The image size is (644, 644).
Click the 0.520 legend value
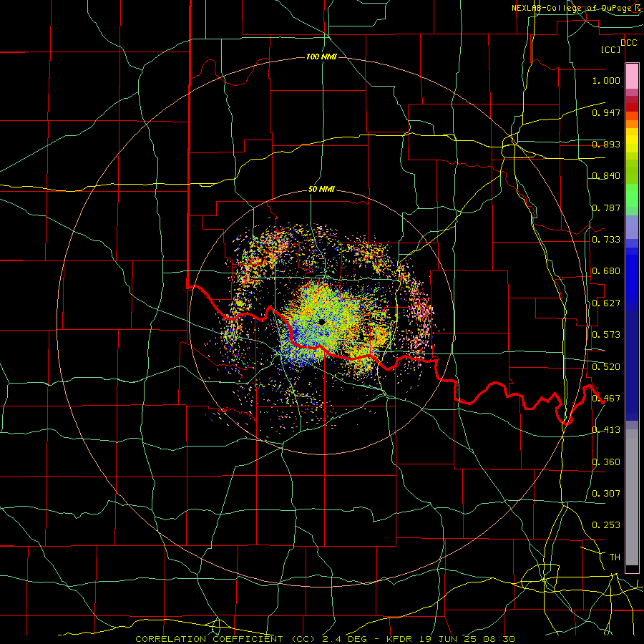click(606, 366)
